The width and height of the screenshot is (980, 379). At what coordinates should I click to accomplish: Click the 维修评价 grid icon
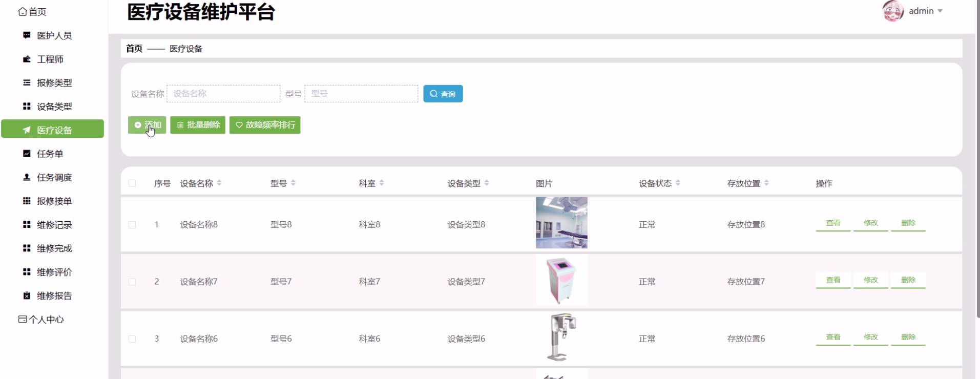[27, 271]
